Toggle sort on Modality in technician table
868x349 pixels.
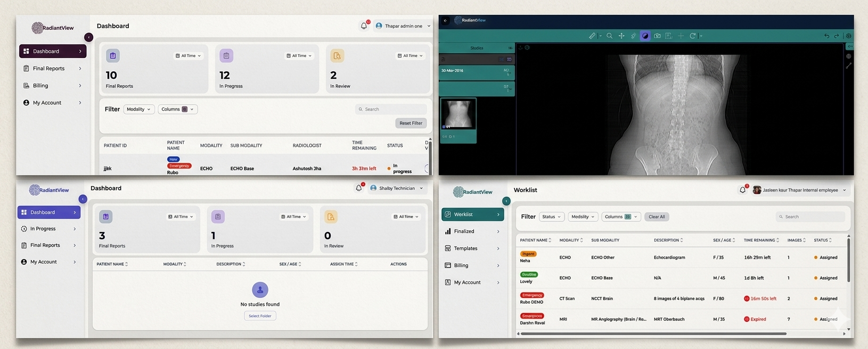pos(185,264)
